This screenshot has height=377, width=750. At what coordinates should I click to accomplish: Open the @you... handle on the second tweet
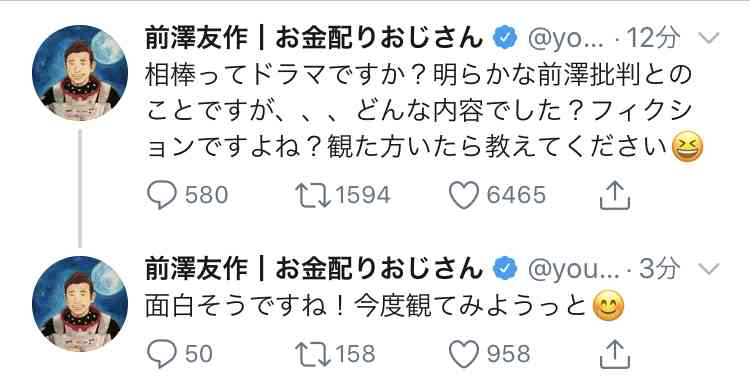click(x=573, y=269)
